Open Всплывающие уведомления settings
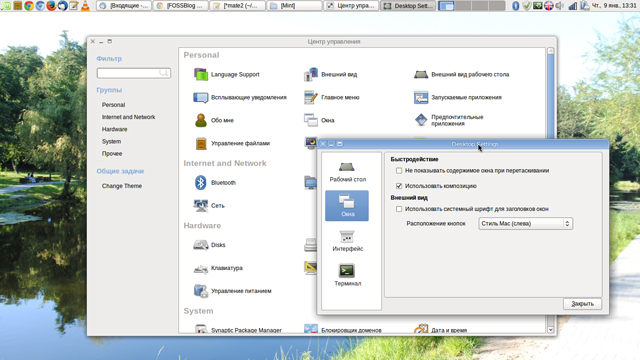 click(240, 97)
